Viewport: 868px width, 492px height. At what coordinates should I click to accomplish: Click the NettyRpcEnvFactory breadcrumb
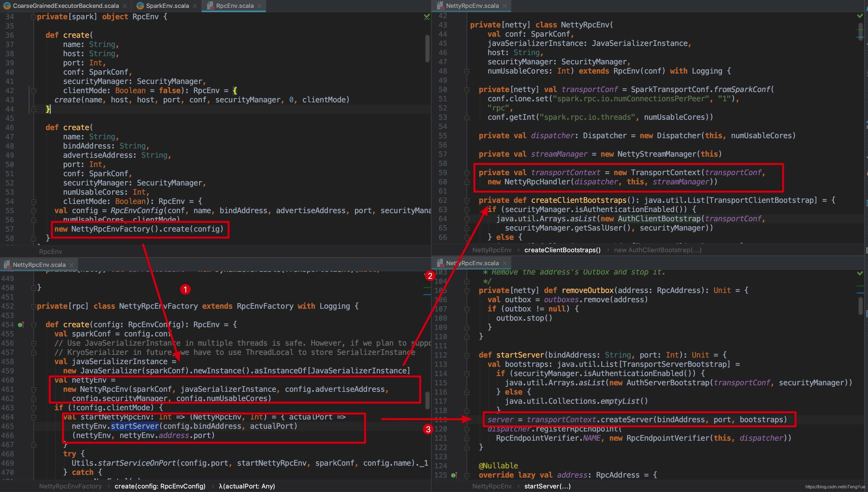pos(70,486)
